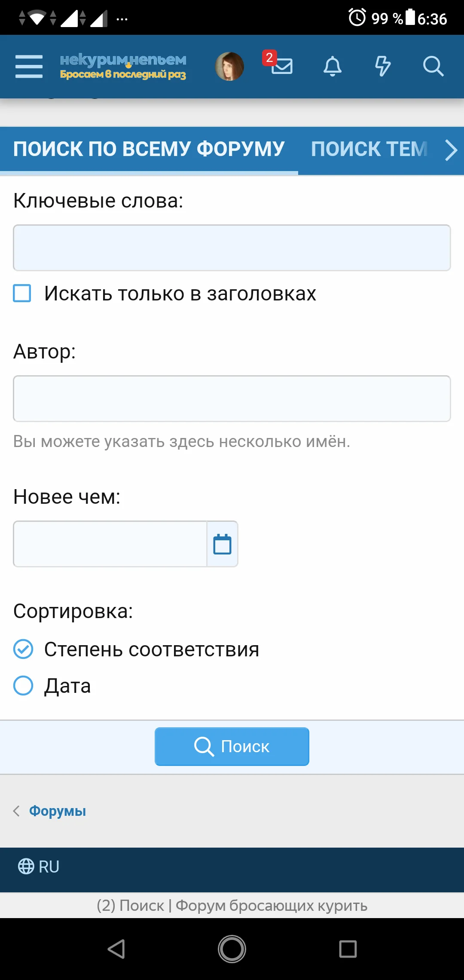Enable 'Искать только в заголовках' checkbox
This screenshot has height=980, width=464.
click(x=23, y=294)
